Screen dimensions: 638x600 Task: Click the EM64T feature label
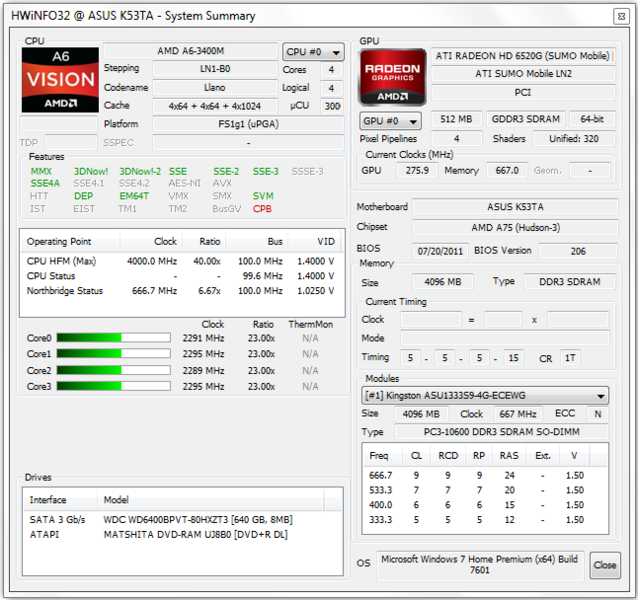[134, 196]
